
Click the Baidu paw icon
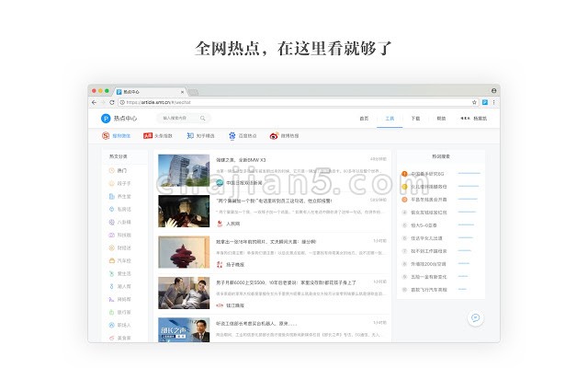tap(232, 136)
